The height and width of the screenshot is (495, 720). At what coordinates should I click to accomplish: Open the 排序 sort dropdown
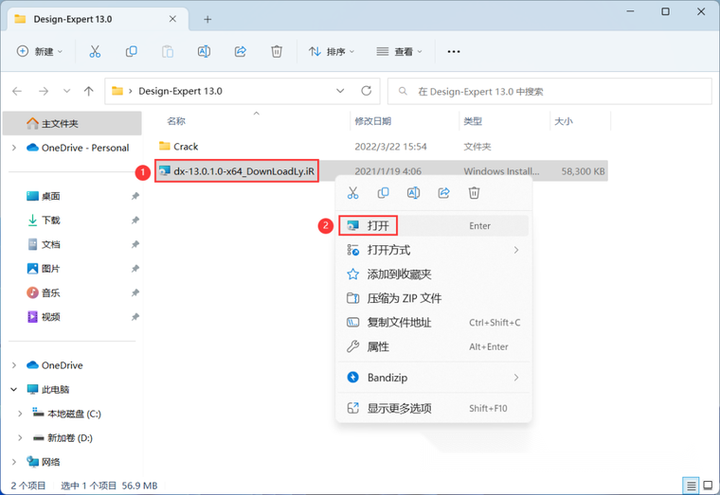tap(332, 51)
